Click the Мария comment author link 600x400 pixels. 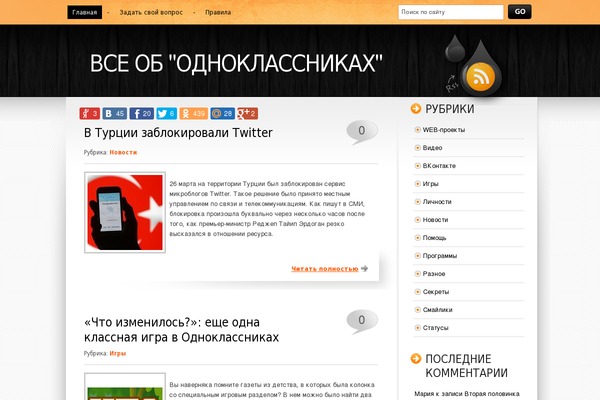(424, 393)
